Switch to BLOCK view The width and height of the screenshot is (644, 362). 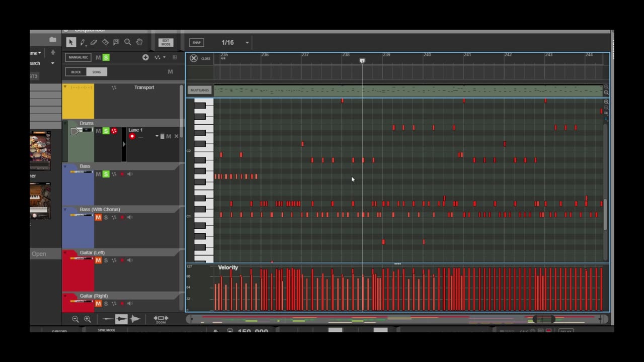pos(76,72)
